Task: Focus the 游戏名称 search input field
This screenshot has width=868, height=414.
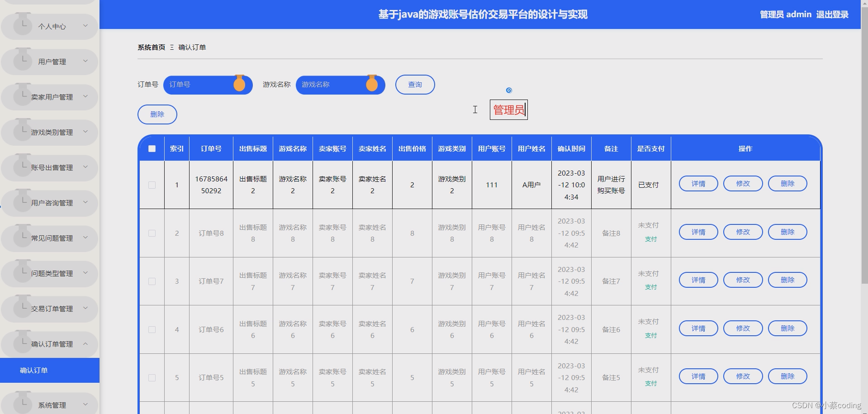Action: (x=341, y=85)
